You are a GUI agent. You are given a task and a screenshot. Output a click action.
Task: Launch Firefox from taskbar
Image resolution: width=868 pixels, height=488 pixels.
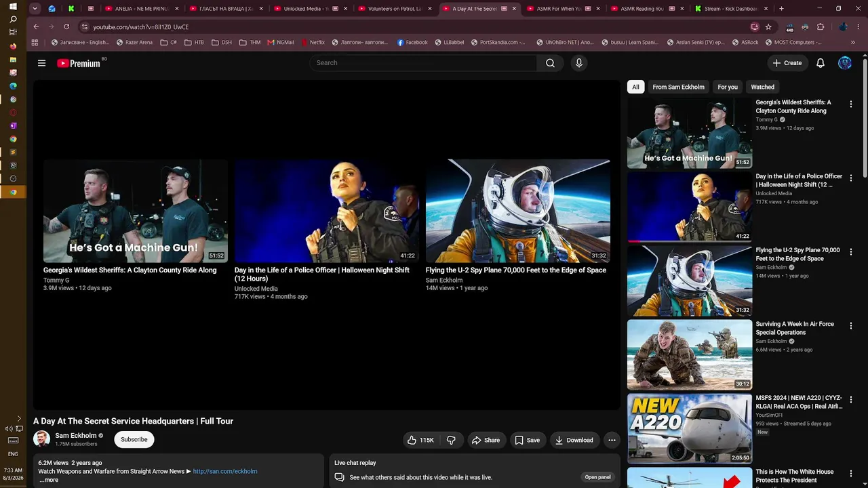click(13, 46)
